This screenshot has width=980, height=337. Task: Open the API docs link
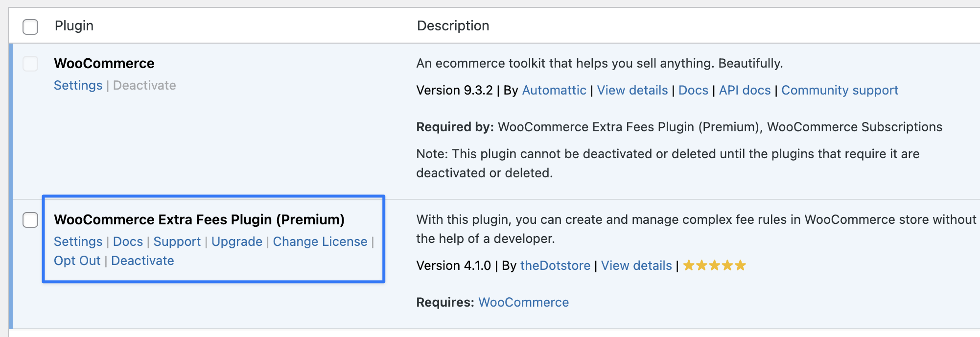click(x=745, y=90)
